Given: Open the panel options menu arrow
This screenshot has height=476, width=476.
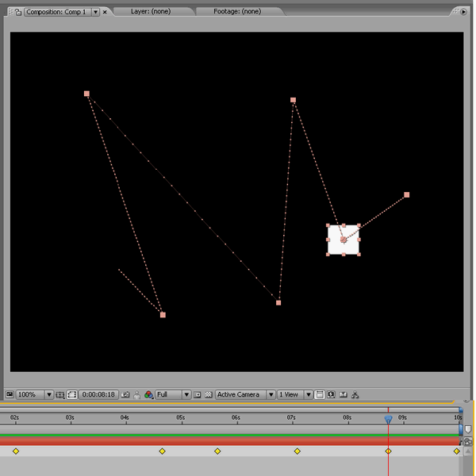Looking at the screenshot, I should [x=463, y=12].
